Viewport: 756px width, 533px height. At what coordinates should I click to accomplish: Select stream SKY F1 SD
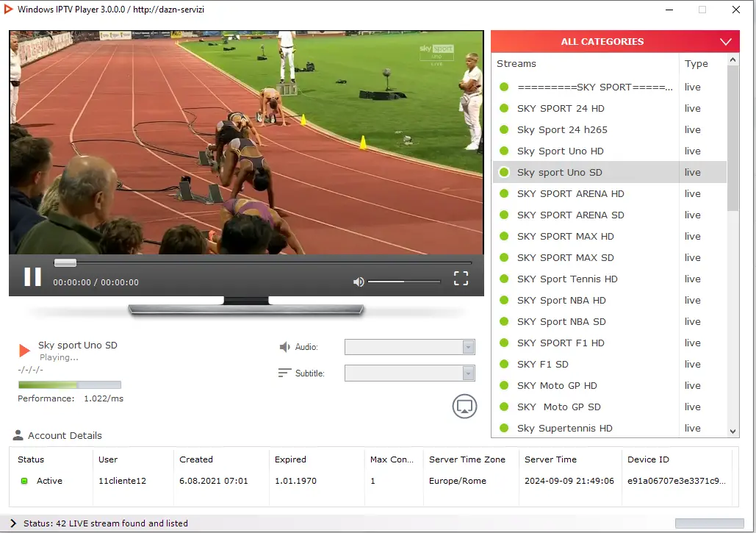point(610,364)
